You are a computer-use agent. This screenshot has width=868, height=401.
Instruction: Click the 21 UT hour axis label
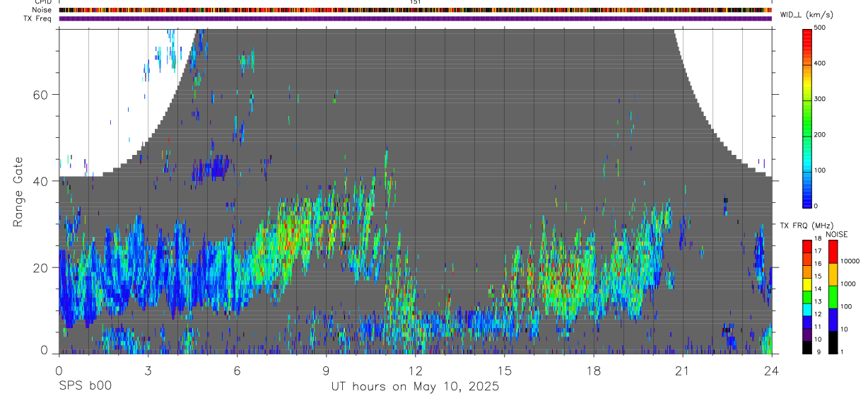click(x=683, y=370)
